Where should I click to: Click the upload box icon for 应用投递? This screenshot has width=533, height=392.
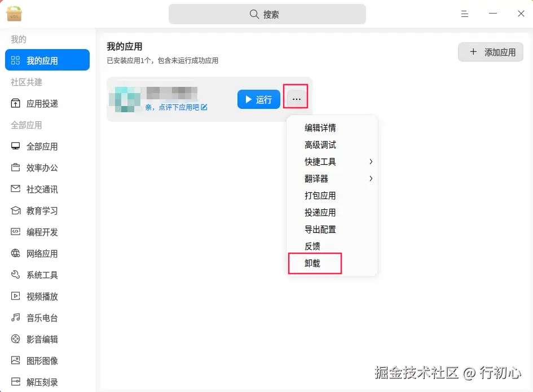coord(16,103)
